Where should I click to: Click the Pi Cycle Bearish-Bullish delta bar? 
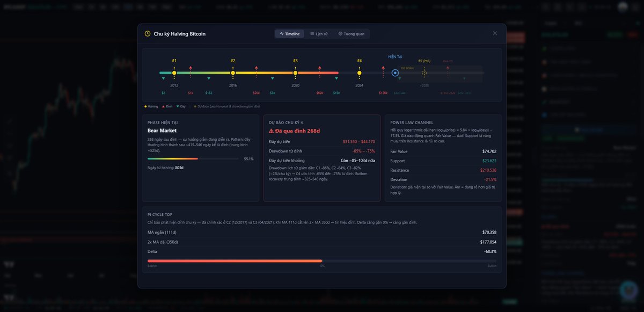(x=322, y=261)
